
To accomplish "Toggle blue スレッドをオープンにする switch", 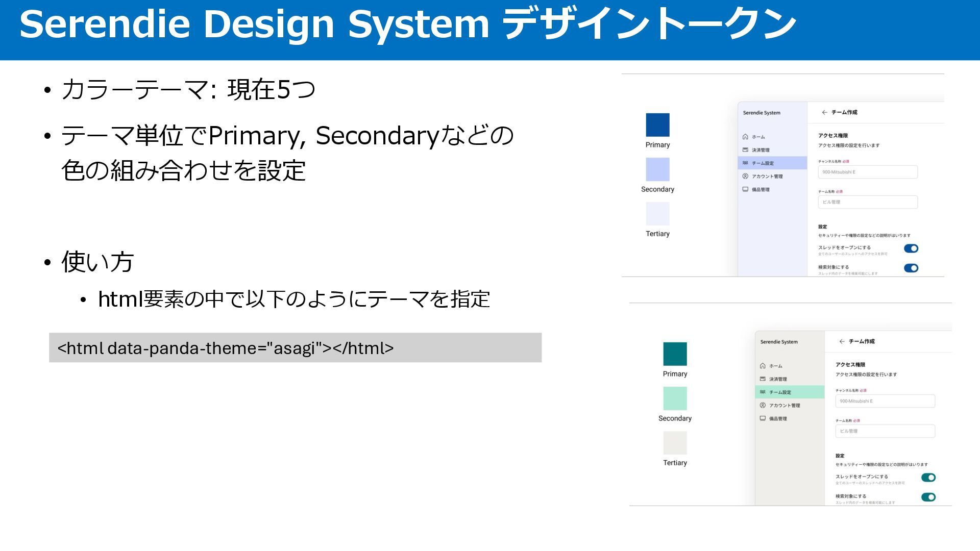I will click(911, 248).
